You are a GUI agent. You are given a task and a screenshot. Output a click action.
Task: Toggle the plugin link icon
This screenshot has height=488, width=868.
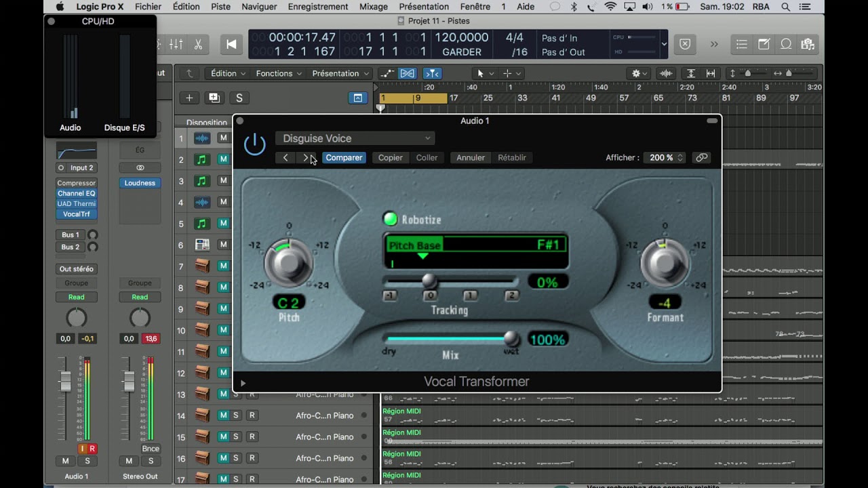tap(702, 158)
